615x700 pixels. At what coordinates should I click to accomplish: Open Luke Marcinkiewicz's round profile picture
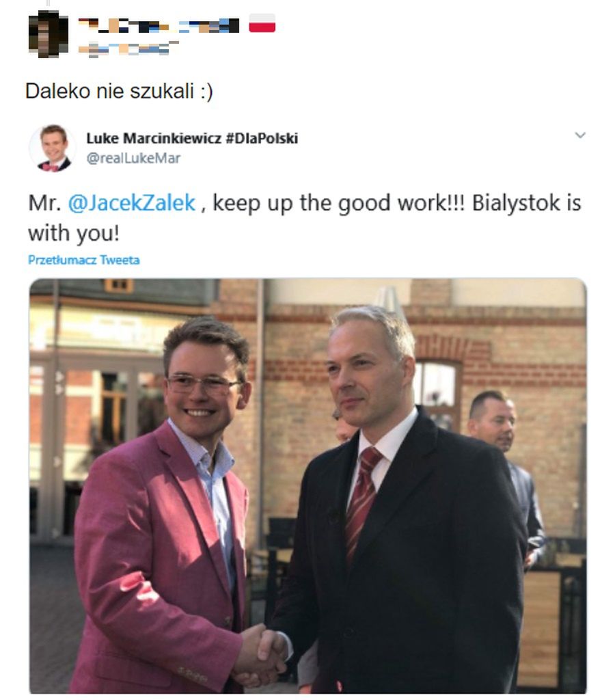53,148
